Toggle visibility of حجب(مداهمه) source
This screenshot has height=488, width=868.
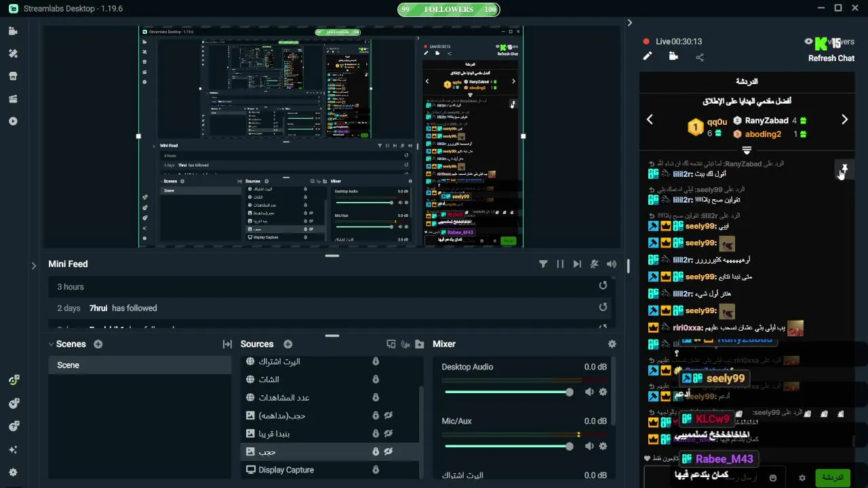click(389, 415)
